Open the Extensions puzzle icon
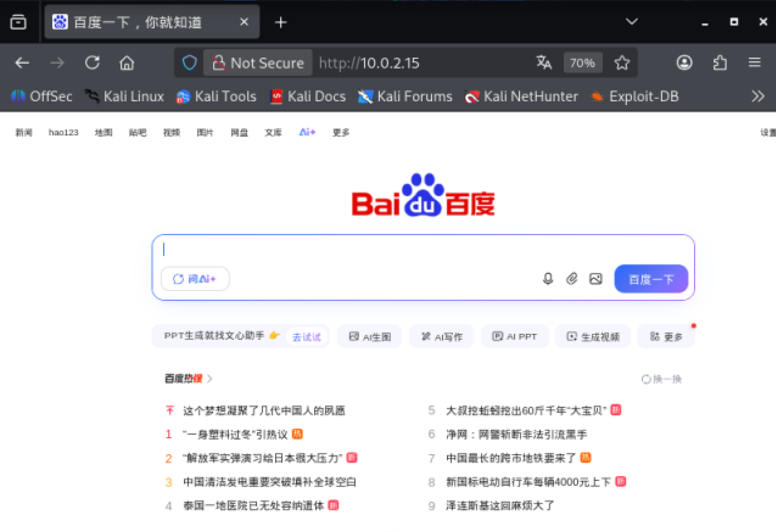The image size is (776, 532). pyautogui.click(x=720, y=63)
